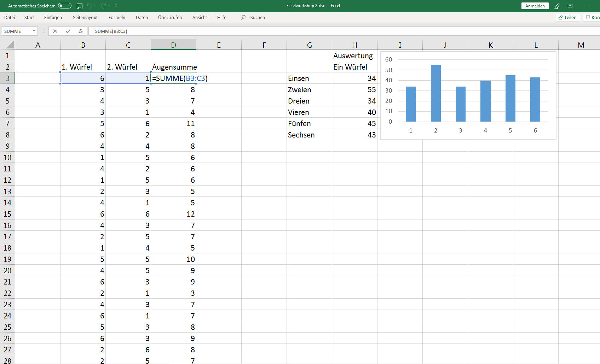Viewport: 600px width, 364px height.
Task: Click the Save disk icon
Action: [x=80, y=6]
